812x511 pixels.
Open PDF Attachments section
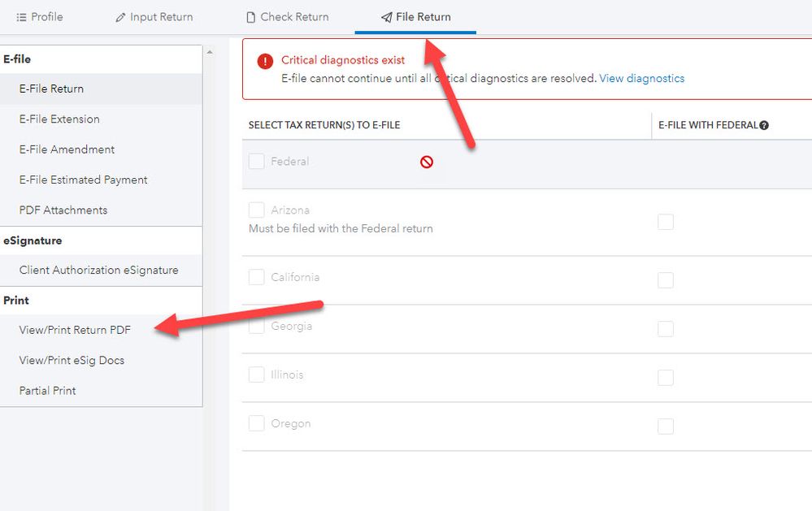point(63,210)
